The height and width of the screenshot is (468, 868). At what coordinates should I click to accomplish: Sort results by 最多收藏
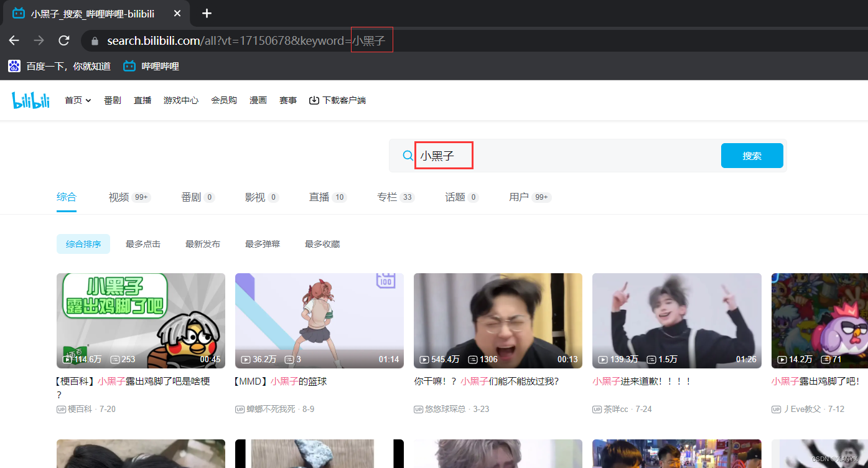(322, 244)
